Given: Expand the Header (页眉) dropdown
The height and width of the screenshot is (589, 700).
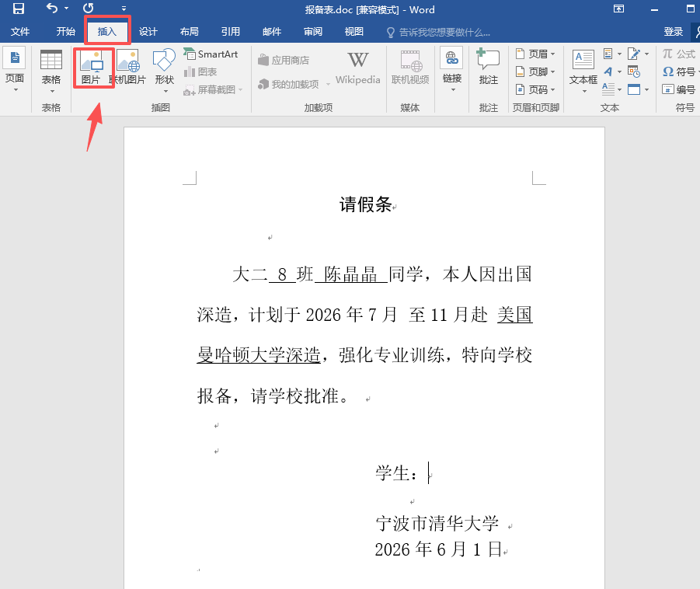Looking at the screenshot, I should (536, 54).
